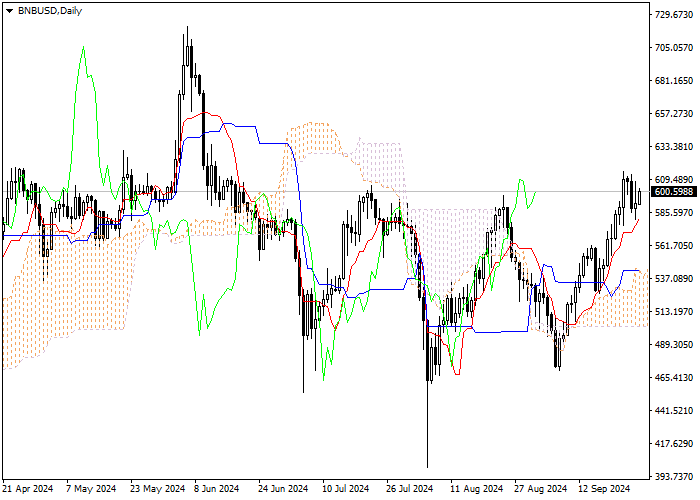Select the current price label 600.5988
The image size is (700, 500).
(x=674, y=192)
